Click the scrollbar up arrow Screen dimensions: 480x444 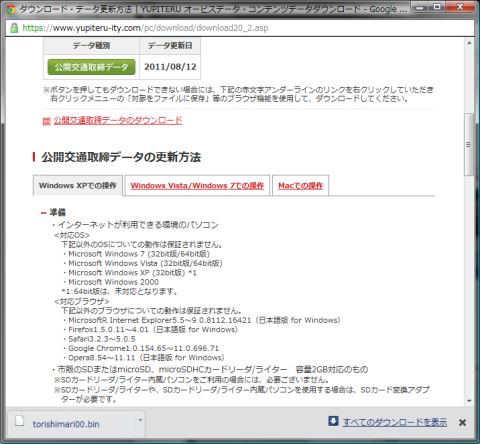click(469, 43)
